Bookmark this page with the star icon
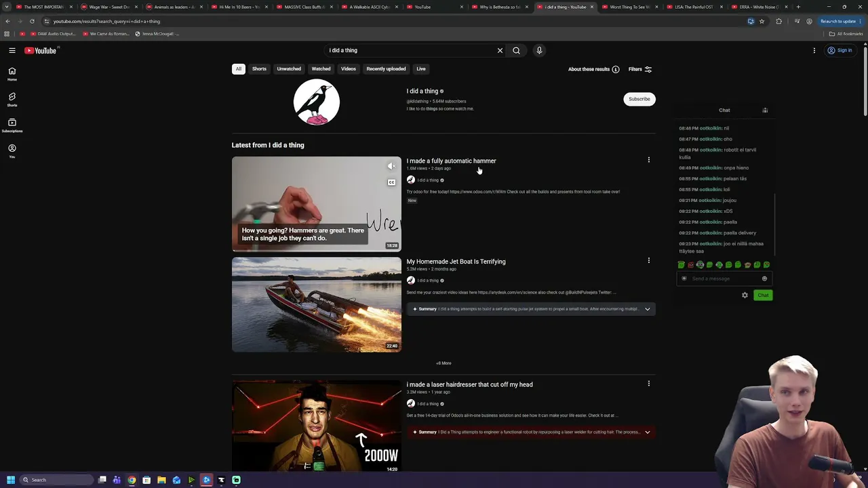 point(762,21)
